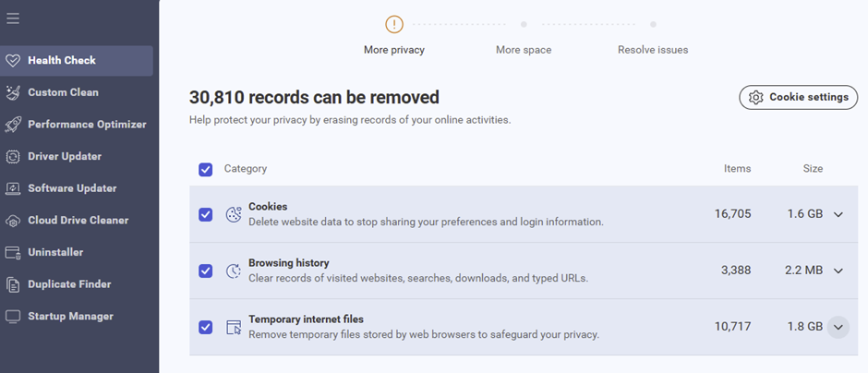The height and width of the screenshot is (373, 868).
Task: Uncheck the Cookies checkbox
Action: (x=206, y=214)
